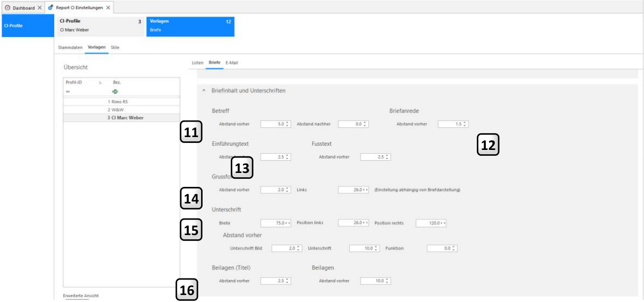Adjust the Beilagen Abstand vorher stepper
Screen dimensions: 644x302
pyautogui.click(x=388, y=281)
